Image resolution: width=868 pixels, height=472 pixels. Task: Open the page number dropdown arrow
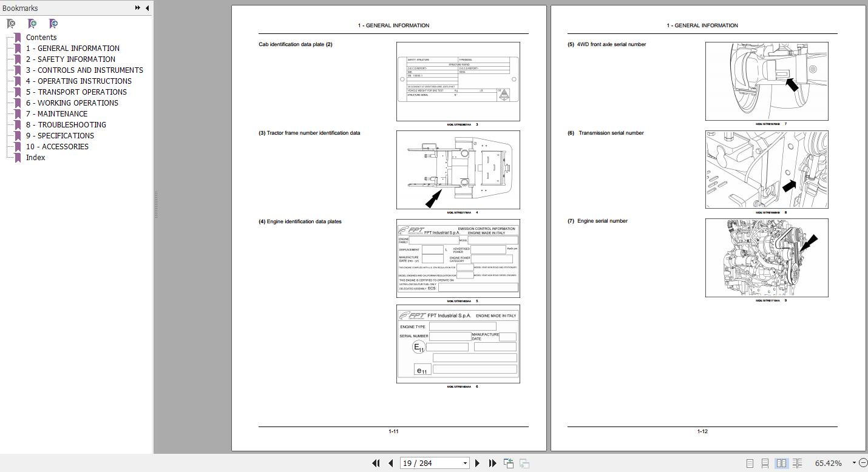(x=466, y=463)
